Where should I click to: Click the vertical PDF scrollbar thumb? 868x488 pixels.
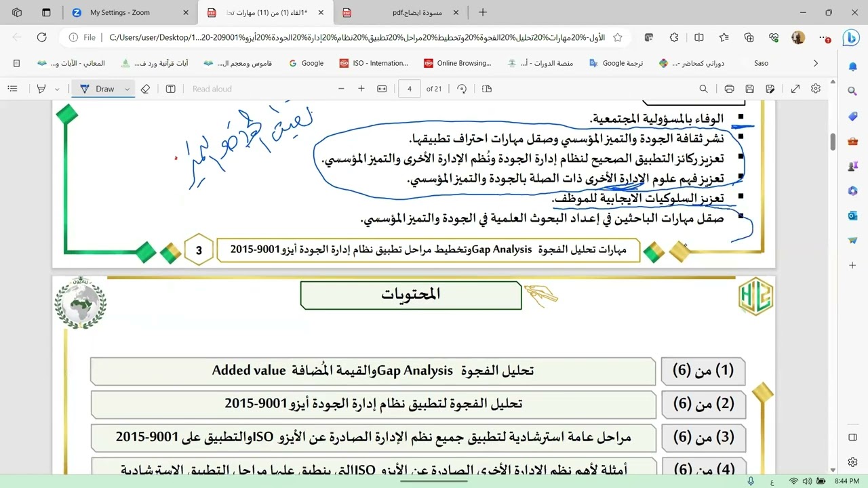(x=833, y=142)
